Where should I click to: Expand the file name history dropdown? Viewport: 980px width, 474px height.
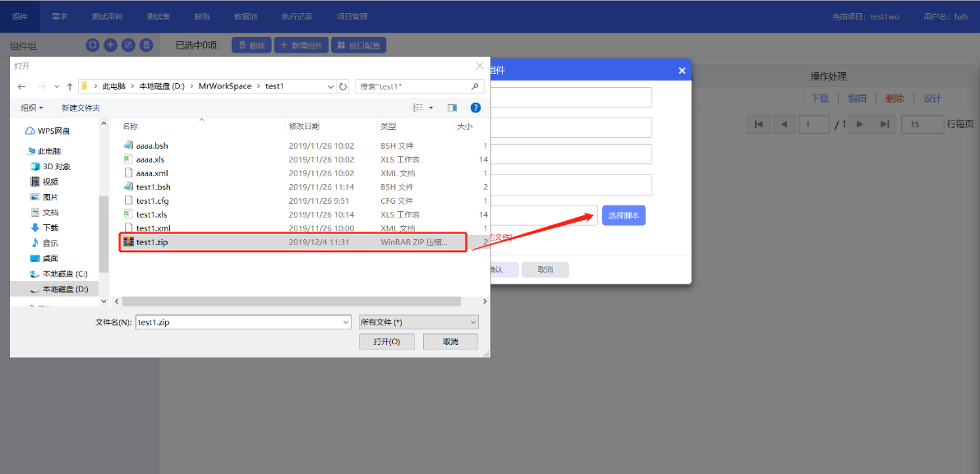click(x=345, y=322)
